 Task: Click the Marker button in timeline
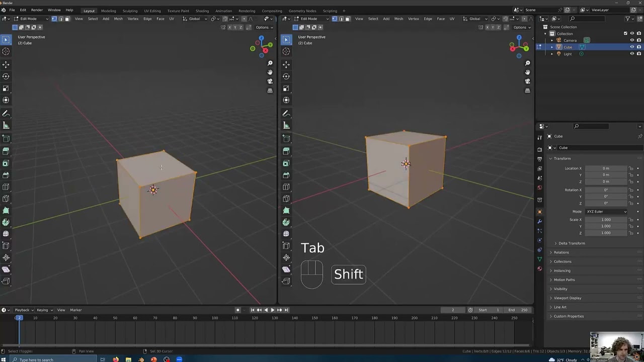pos(75,310)
